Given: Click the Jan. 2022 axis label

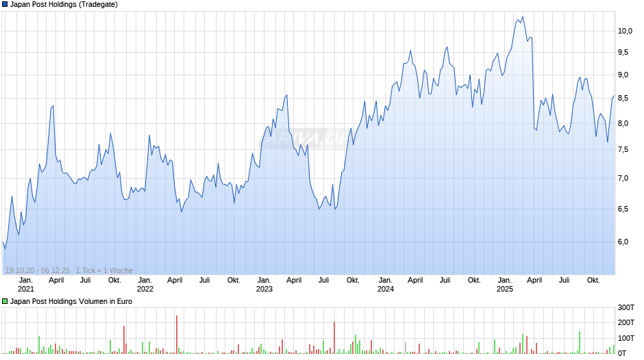Looking at the screenshot, I should click(x=145, y=285).
